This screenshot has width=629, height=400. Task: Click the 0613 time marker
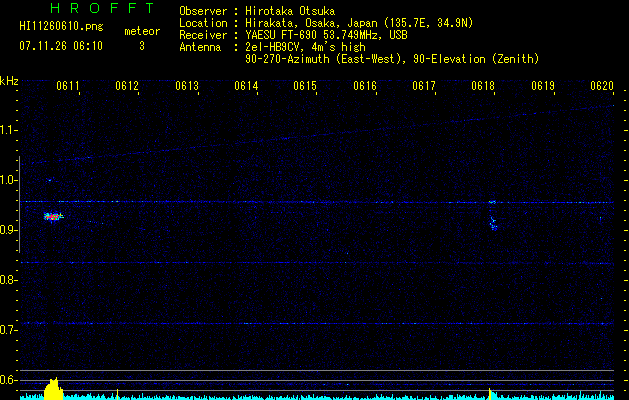point(187,86)
